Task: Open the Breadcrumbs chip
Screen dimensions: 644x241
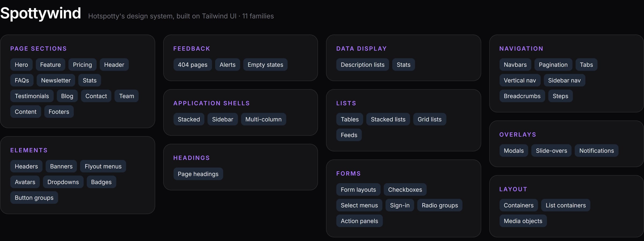Action: coord(522,96)
